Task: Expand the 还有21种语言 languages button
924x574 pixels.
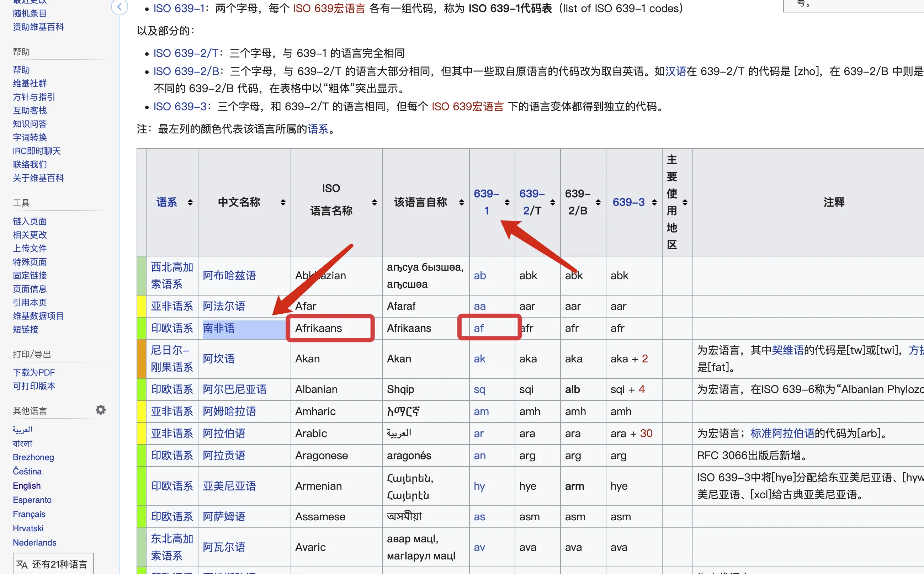Action: (53, 564)
